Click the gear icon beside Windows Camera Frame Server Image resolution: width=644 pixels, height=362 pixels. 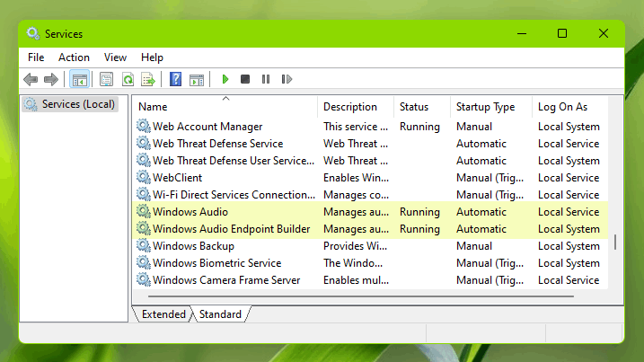click(144, 279)
